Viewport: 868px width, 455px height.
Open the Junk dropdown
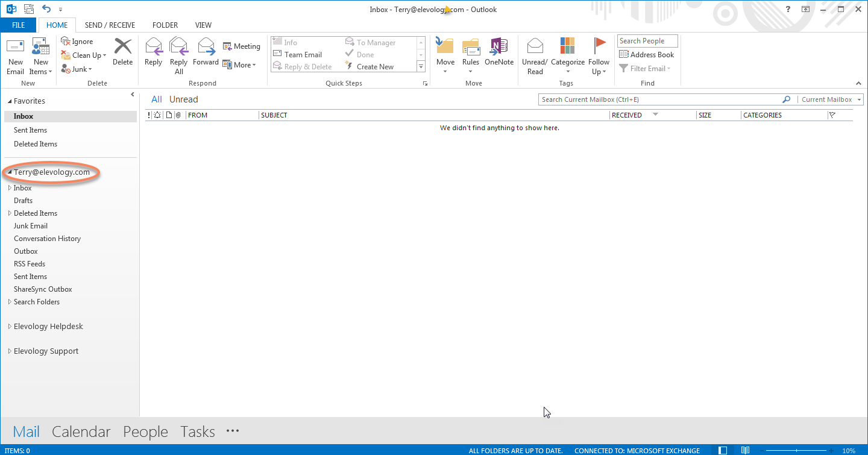76,69
